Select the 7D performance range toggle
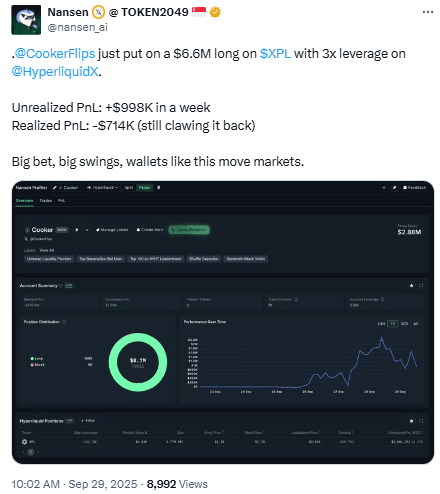 click(x=393, y=324)
